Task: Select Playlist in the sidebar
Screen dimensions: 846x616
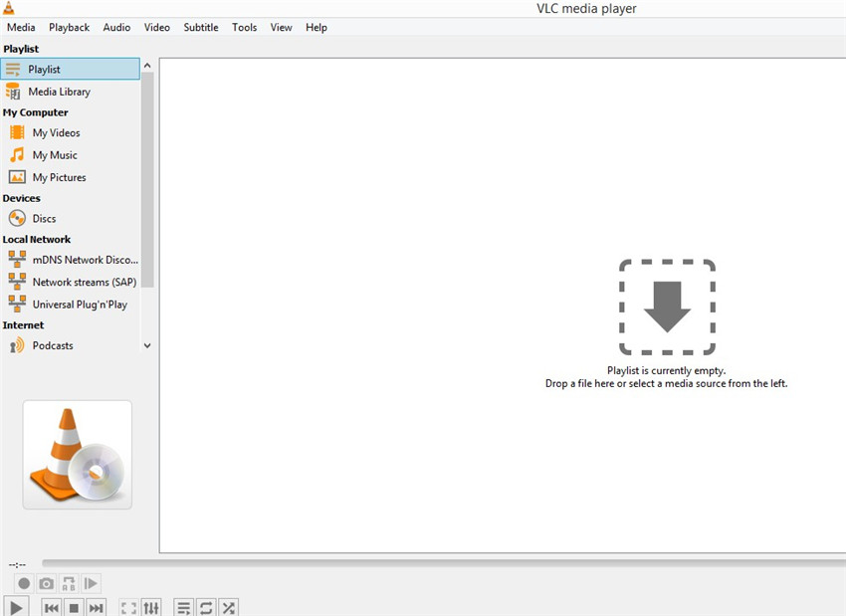Action: pyautogui.click(x=70, y=69)
